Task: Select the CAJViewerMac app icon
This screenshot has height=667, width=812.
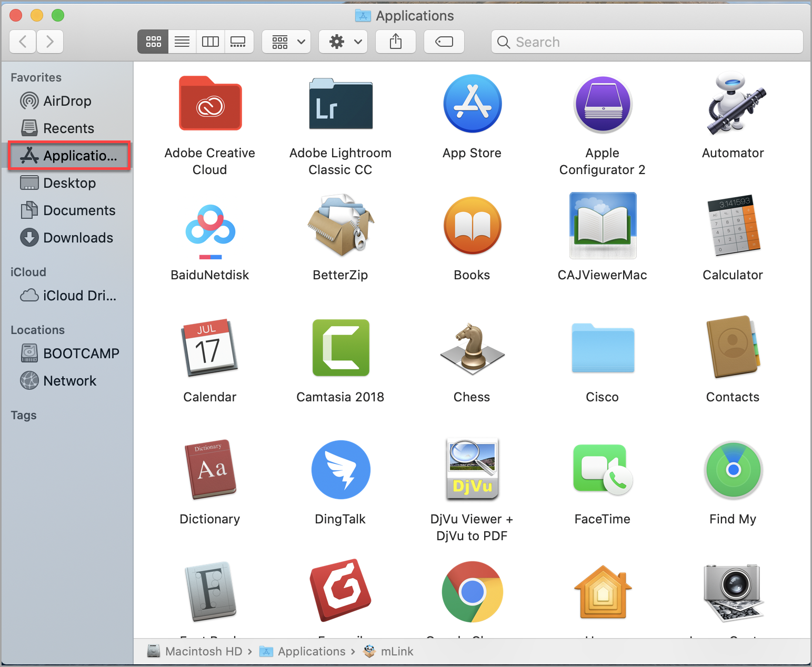Action: pos(603,225)
